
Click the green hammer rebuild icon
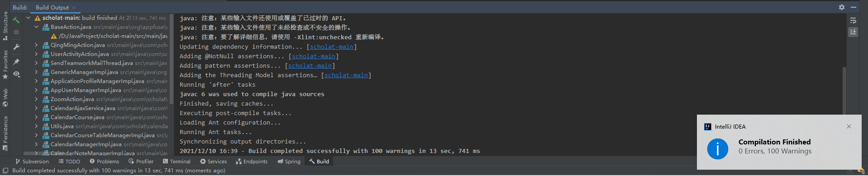(16, 20)
